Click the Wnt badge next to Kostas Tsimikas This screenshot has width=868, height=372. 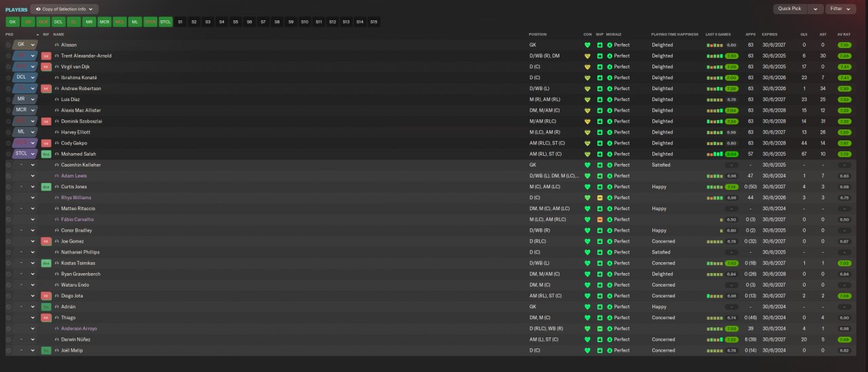[46, 263]
